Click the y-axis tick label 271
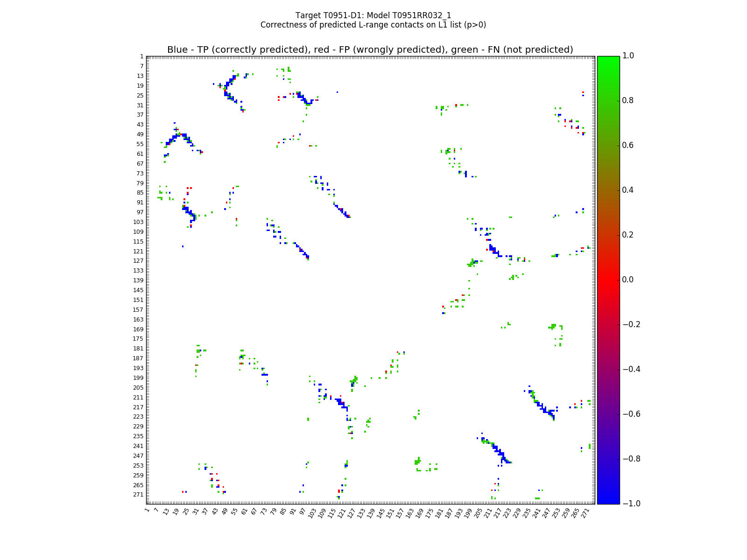 [x=138, y=494]
